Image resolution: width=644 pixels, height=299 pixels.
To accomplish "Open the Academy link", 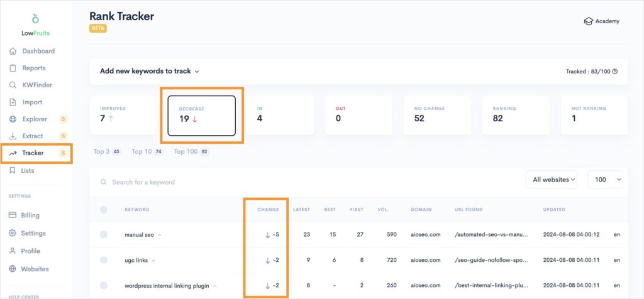I will point(602,21).
